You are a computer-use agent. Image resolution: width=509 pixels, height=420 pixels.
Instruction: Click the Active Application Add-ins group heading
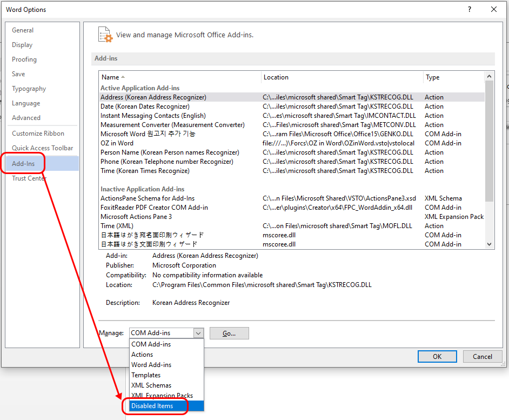click(140, 88)
